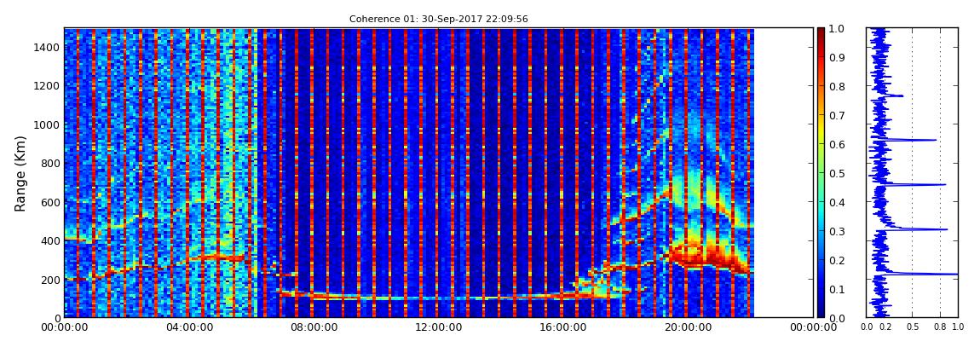Click the 0.5 colorbar tick label
Viewport: 980px width, 347px height.
[x=837, y=173]
